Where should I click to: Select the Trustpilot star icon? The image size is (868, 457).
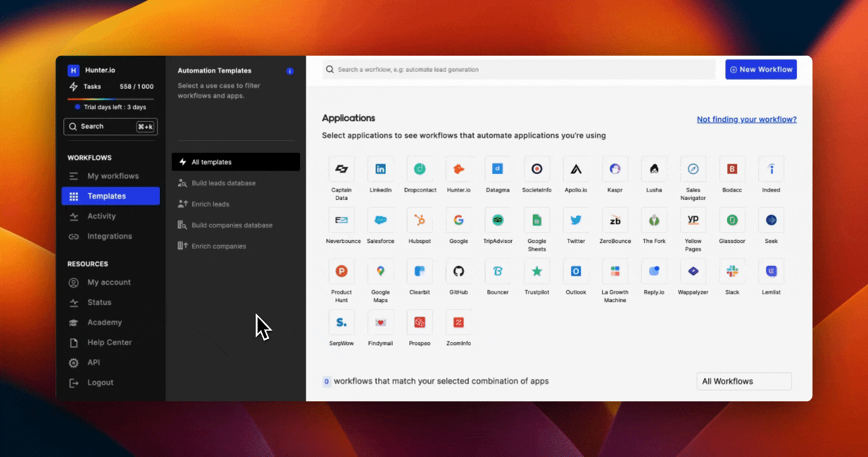(537, 271)
